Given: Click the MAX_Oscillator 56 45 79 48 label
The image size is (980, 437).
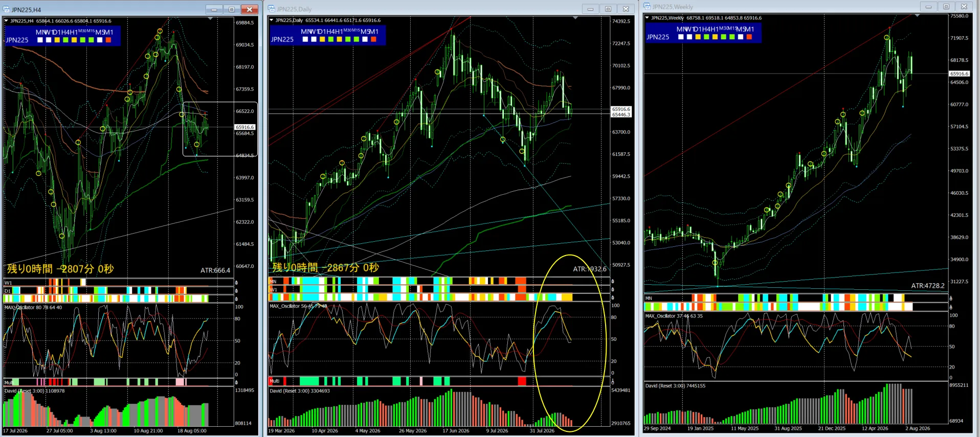Looking at the screenshot, I should pyautogui.click(x=298, y=306).
